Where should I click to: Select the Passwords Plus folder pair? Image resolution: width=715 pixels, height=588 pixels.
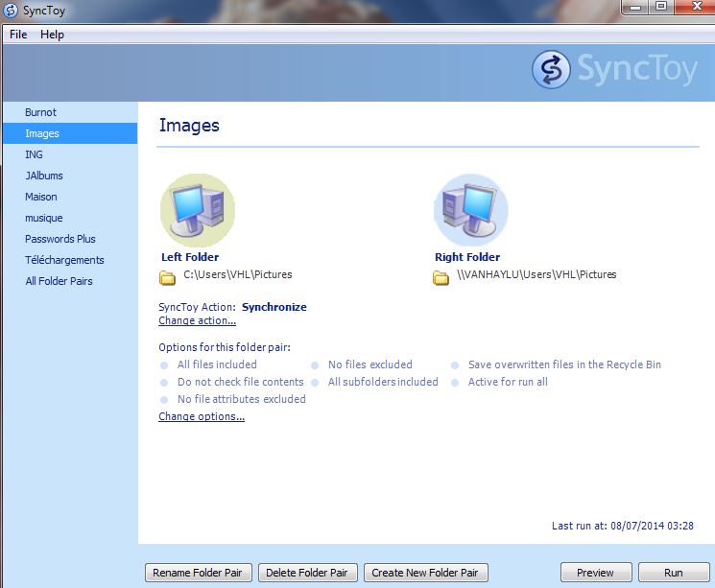point(70,239)
